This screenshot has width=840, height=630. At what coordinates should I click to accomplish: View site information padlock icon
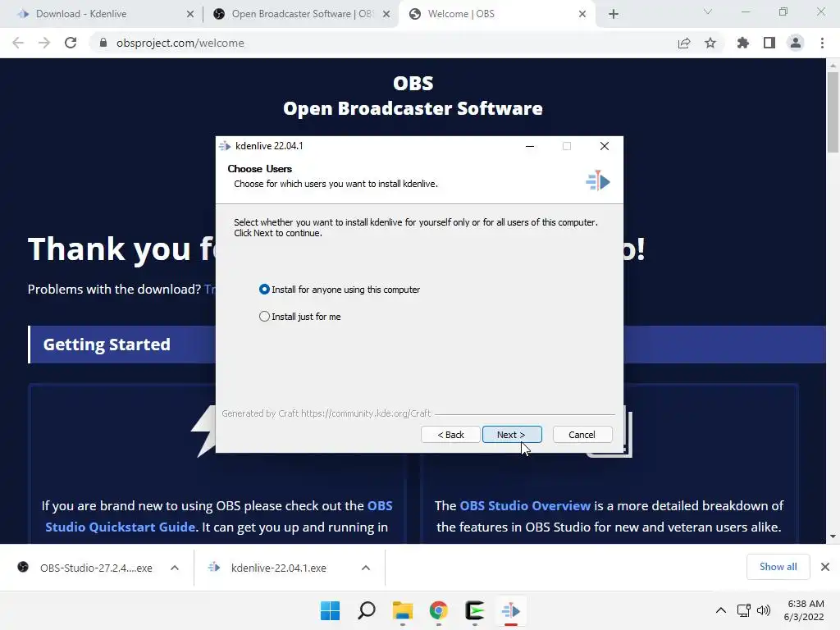point(103,43)
